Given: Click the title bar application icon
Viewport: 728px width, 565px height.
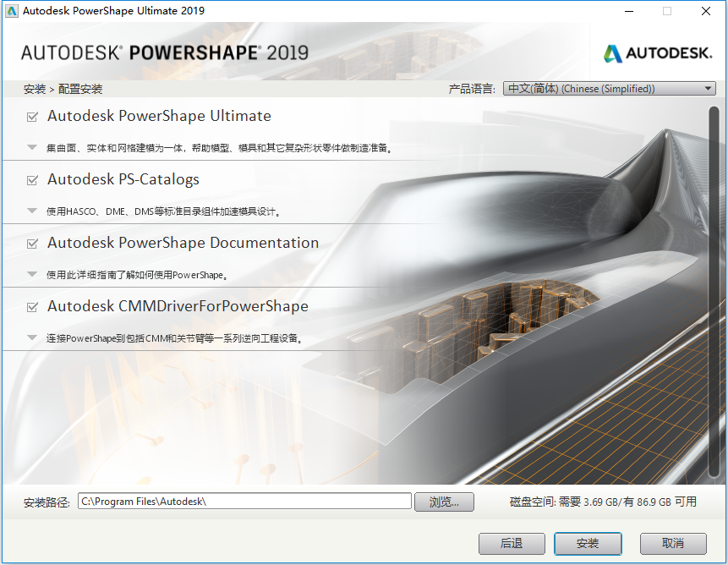Looking at the screenshot, I should [12, 11].
